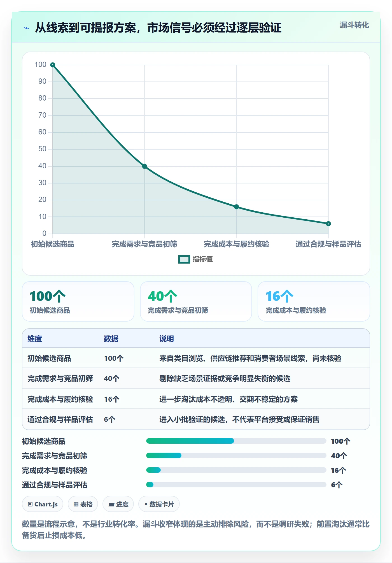Click progress bar for 完成成本与履约核验
Viewport: 392px width, 563px height.
[236, 470]
